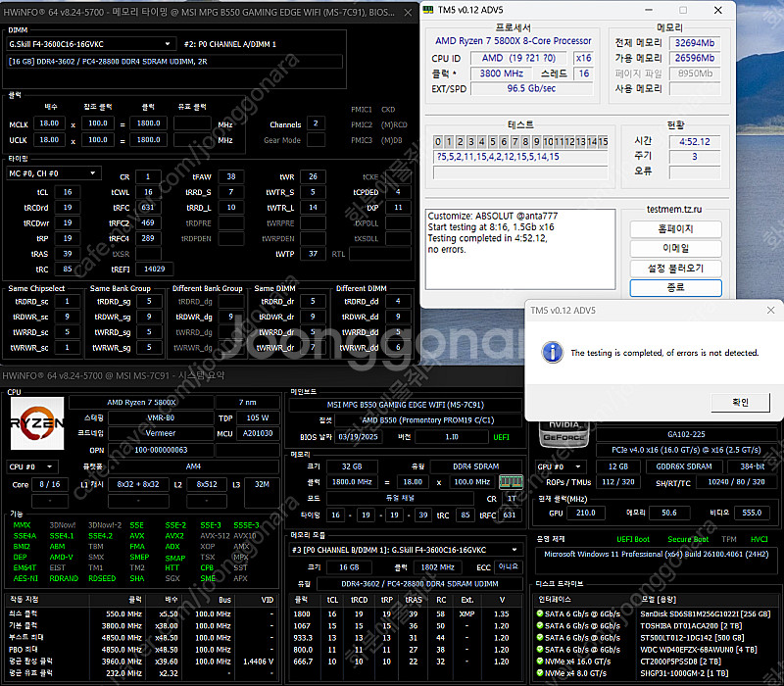Click the 종료 button in TM5

click(675, 288)
